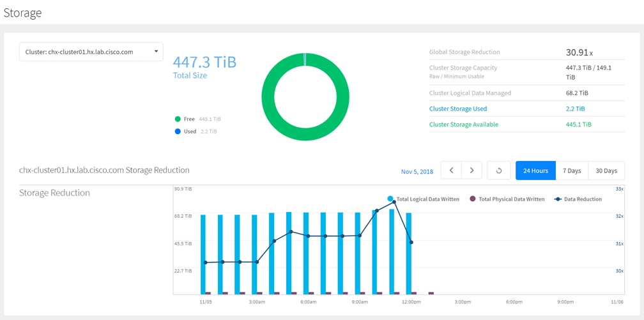Toggle Data Reduction line legend

click(x=558, y=199)
